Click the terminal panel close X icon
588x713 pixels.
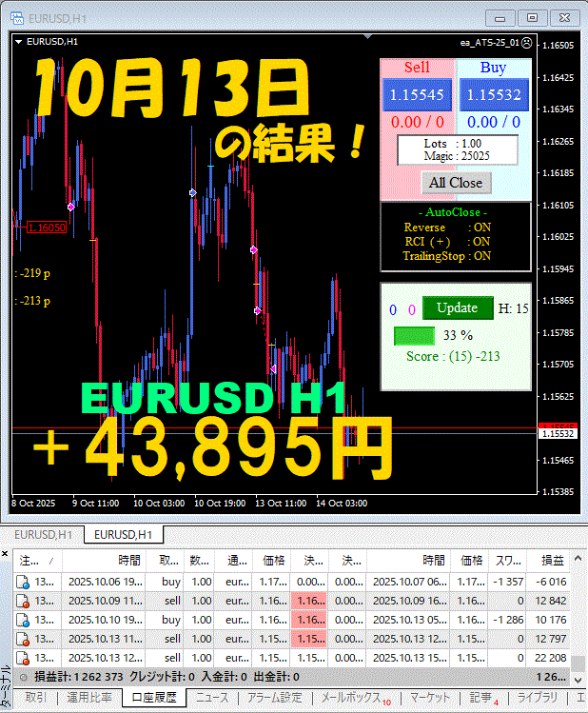point(6,552)
